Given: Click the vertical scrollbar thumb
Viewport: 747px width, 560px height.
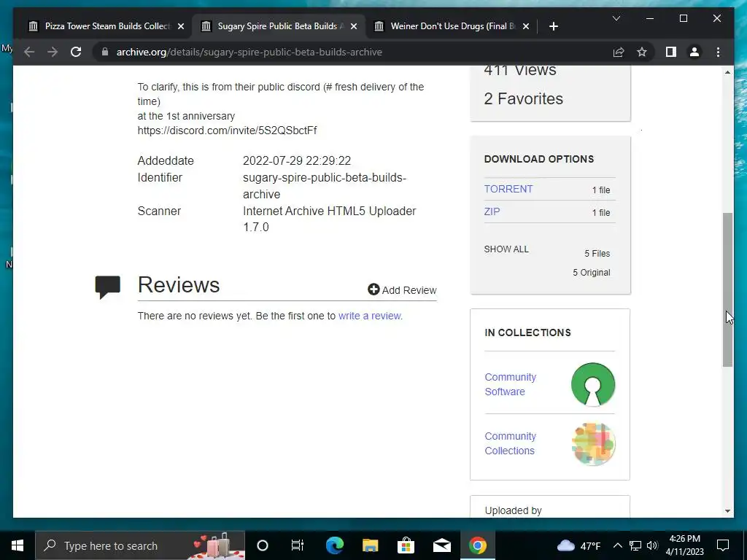Looking at the screenshot, I should tap(727, 289).
